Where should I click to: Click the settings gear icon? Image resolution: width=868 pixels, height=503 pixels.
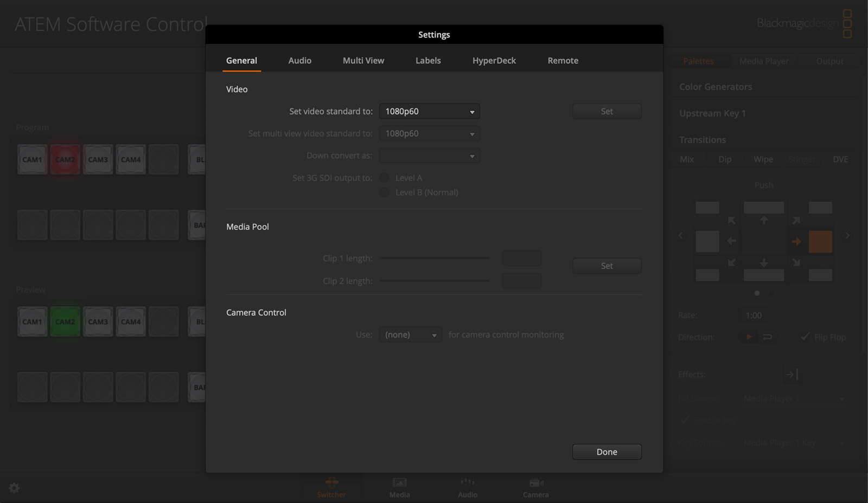tap(14, 488)
